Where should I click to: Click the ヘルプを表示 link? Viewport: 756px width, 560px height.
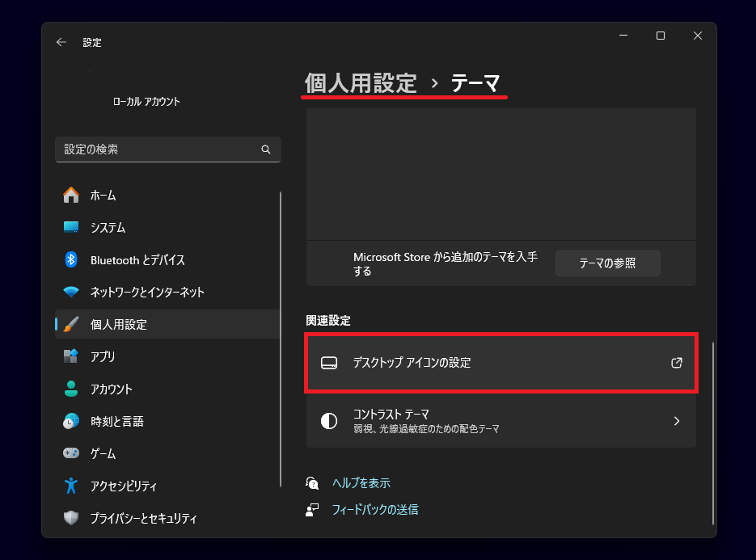[x=361, y=483]
